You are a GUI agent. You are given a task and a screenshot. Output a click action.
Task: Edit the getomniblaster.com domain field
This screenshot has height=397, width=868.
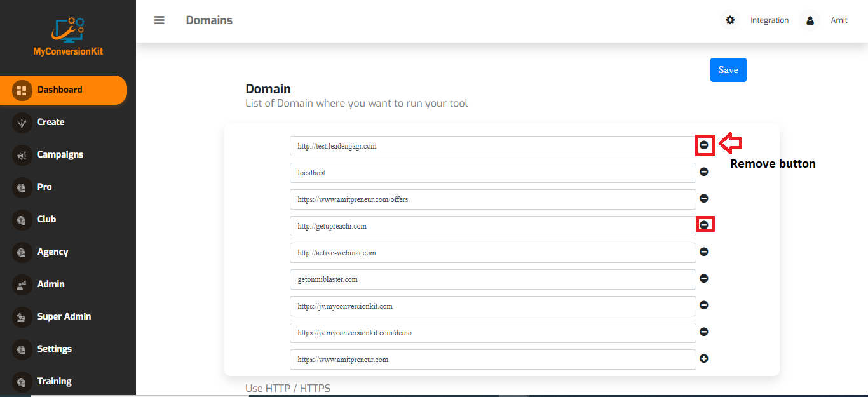[x=493, y=279]
